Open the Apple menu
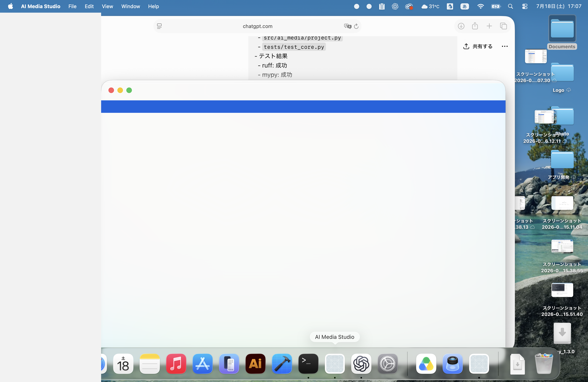The height and width of the screenshot is (382, 588). coord(10,6)
